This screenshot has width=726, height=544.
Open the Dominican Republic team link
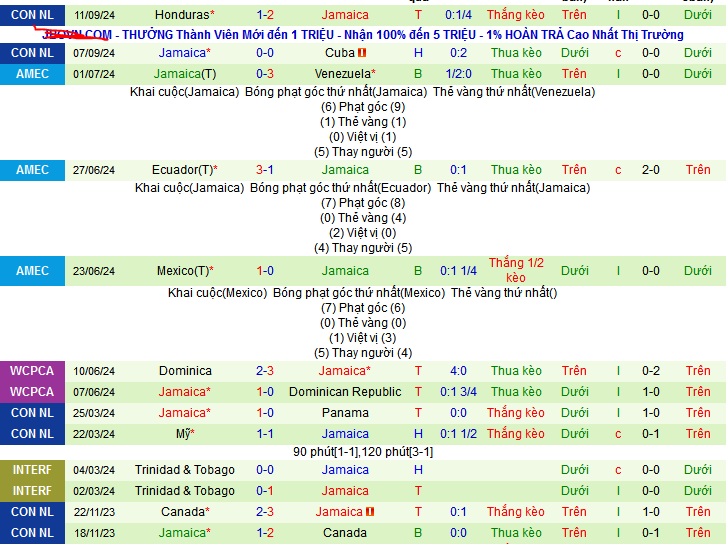click(345, 392)
